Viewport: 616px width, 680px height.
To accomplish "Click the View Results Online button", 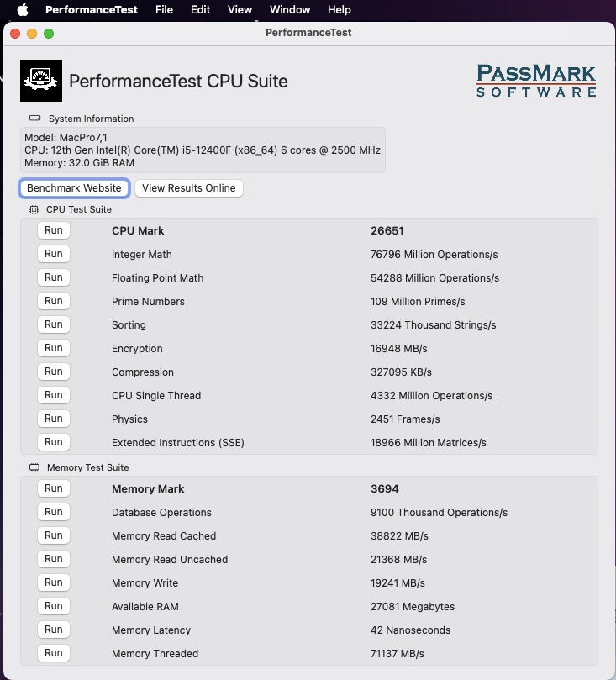I will coord(189,188).
